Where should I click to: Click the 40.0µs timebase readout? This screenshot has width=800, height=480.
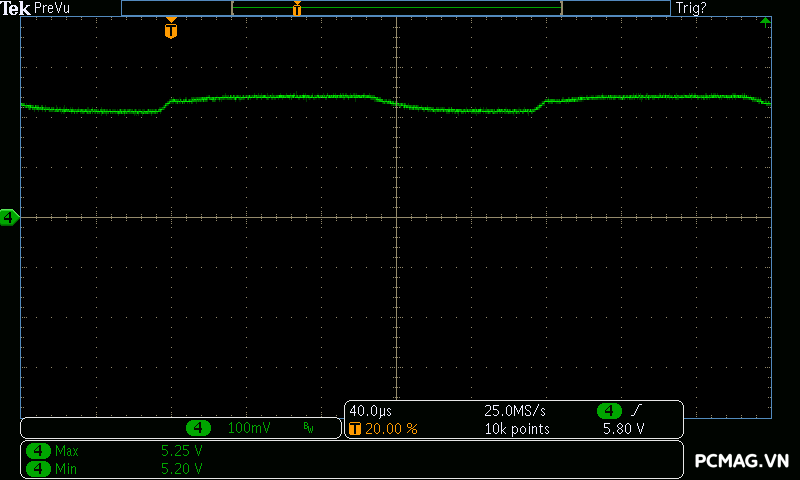pyautogui.click(x=370, y=411)
